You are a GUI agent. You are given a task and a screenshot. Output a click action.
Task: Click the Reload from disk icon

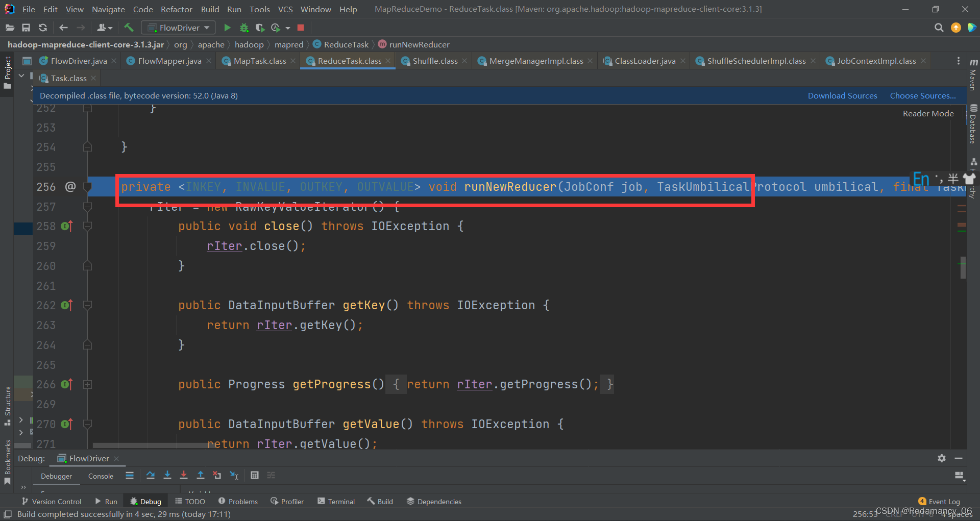tap(43, 28)
